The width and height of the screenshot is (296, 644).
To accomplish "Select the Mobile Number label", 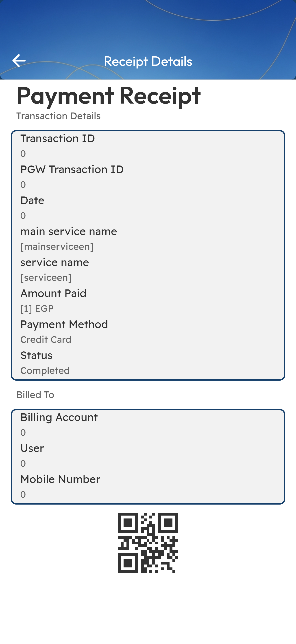I will 60,479.
